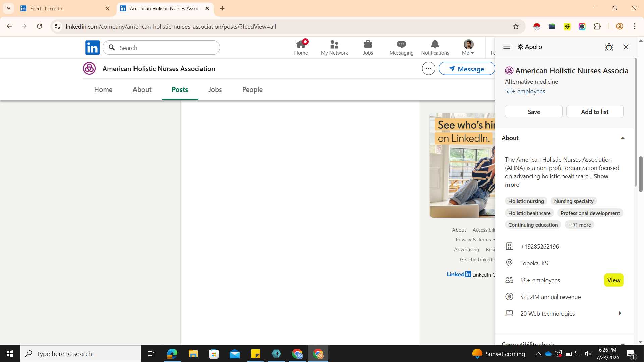Image resolution: width=644 pixels, height=362 pixels.
Task: Switch to company About tab
Action: click(x=142, y=89)
